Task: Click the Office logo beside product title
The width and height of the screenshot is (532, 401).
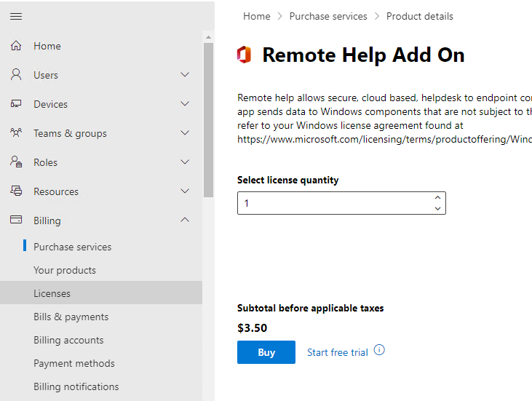Action: 244,55
